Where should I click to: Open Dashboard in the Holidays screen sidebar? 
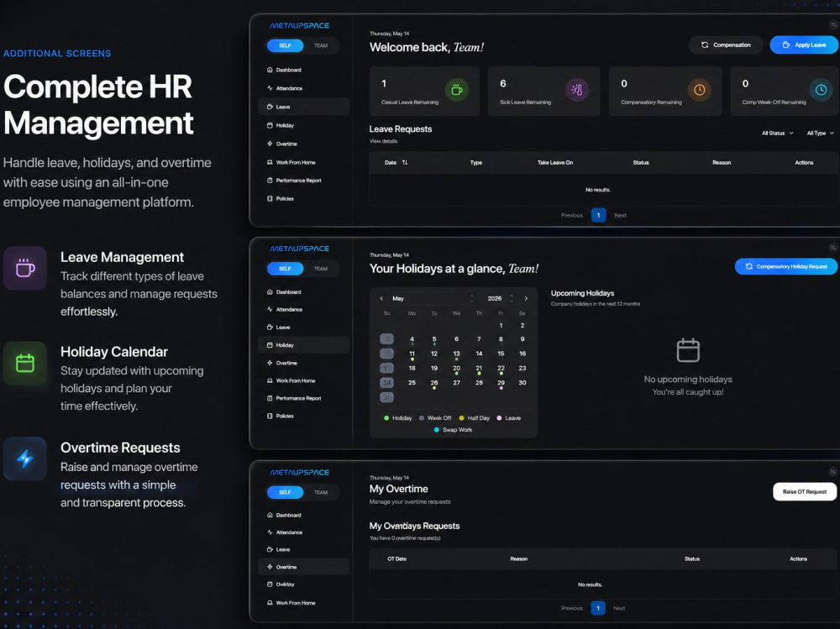coord(304,292)
